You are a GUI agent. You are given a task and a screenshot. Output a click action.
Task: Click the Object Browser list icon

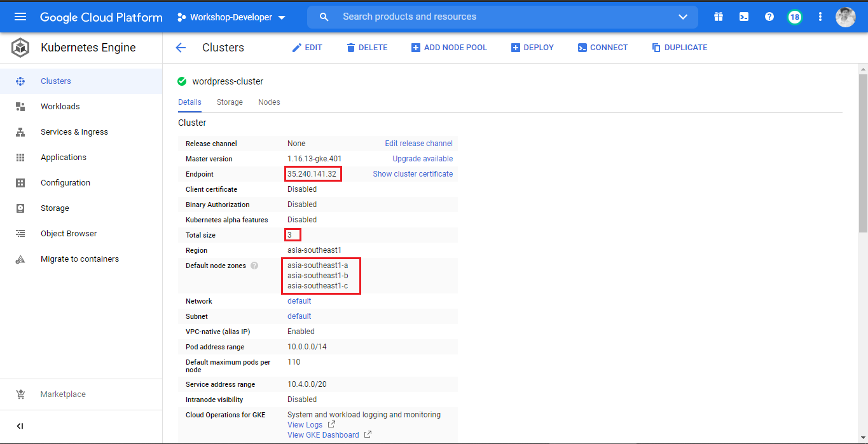click(x=20, y=234)
